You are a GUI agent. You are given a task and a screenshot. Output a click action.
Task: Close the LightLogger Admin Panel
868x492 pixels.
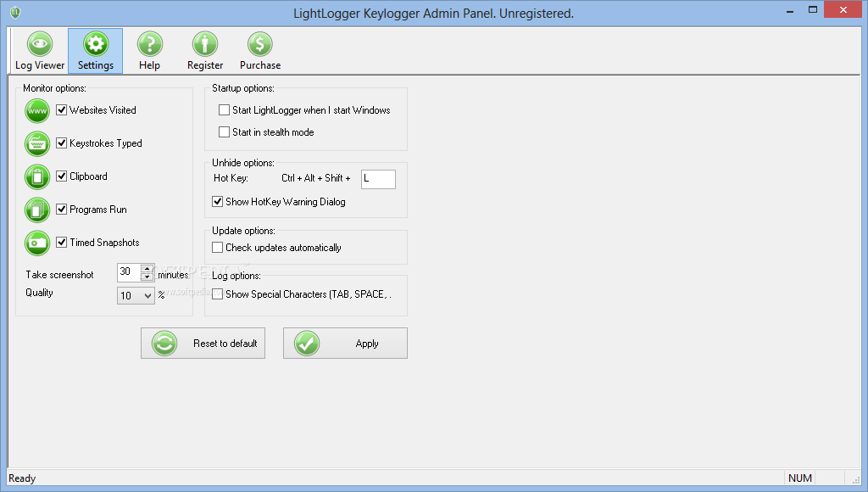click(x=843, y=10)
